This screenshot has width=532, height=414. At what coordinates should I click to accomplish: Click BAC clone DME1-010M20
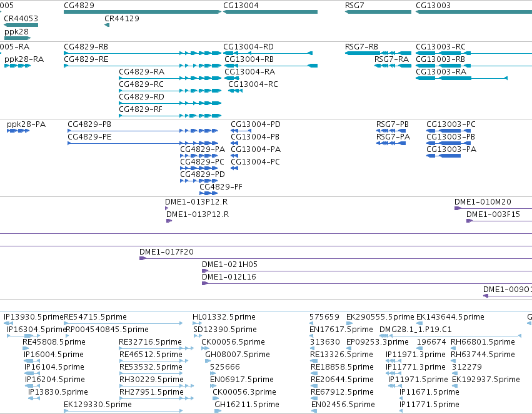(x=483, y=202)
